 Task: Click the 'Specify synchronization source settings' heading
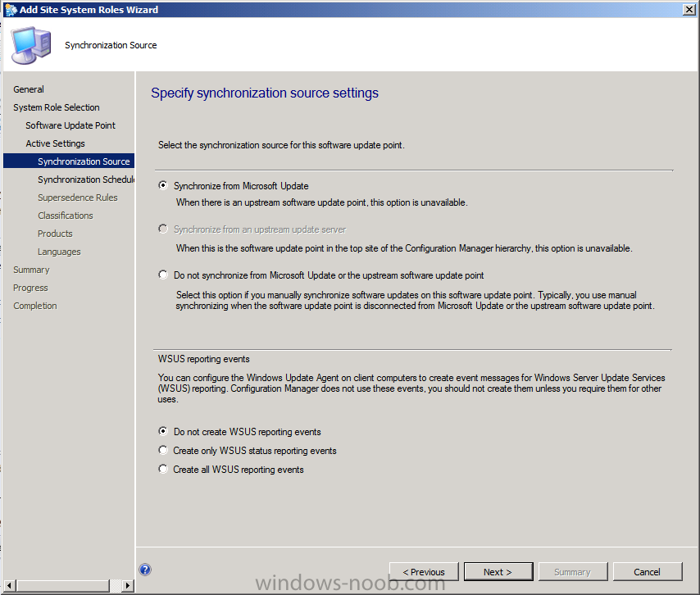(265, 93)
